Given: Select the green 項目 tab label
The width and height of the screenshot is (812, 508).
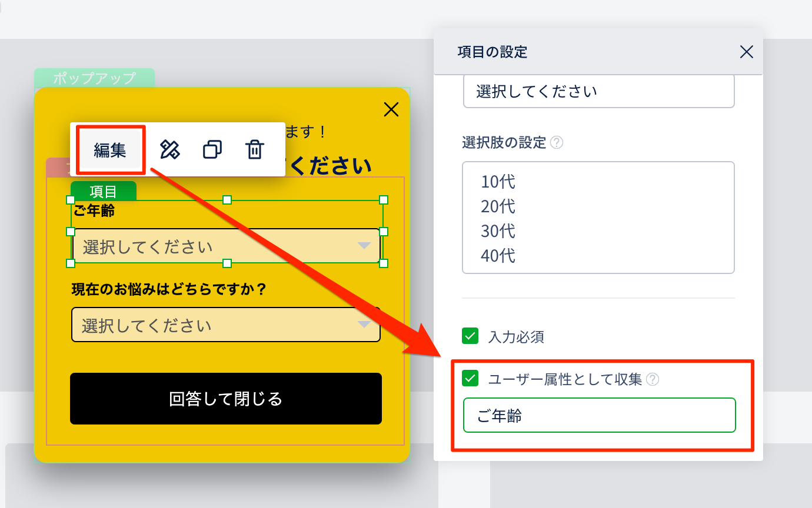Looking at the screenshot, I should tap(104, 191).
